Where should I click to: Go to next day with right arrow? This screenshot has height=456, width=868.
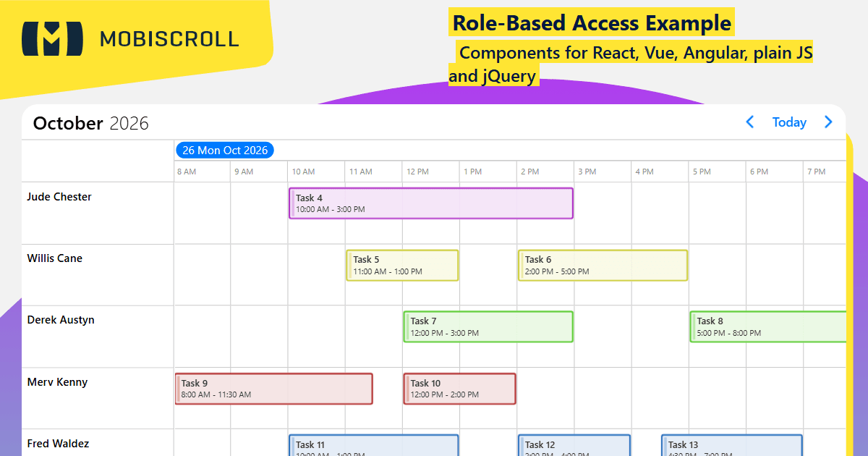coord(828,122)
